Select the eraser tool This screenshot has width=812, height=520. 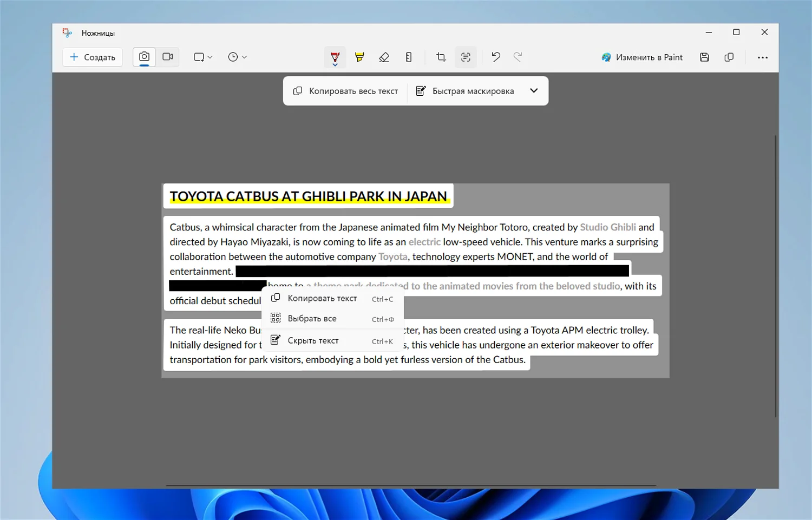coord(384,57)
